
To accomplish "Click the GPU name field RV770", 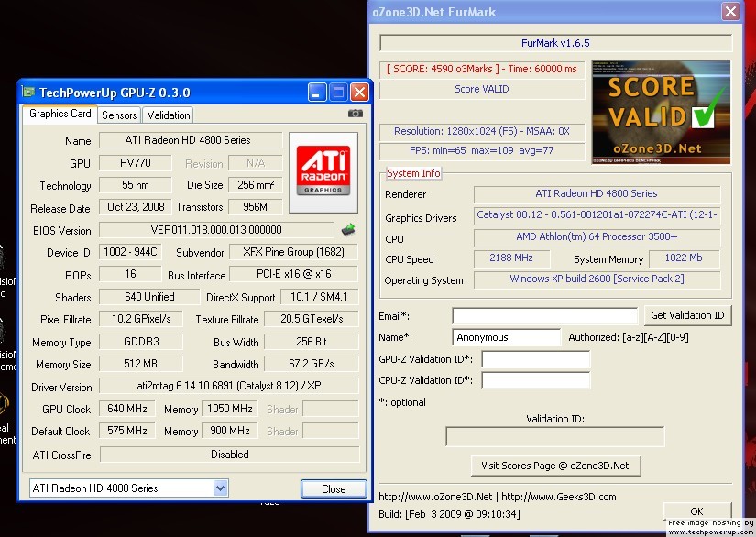I will [135, 163].
